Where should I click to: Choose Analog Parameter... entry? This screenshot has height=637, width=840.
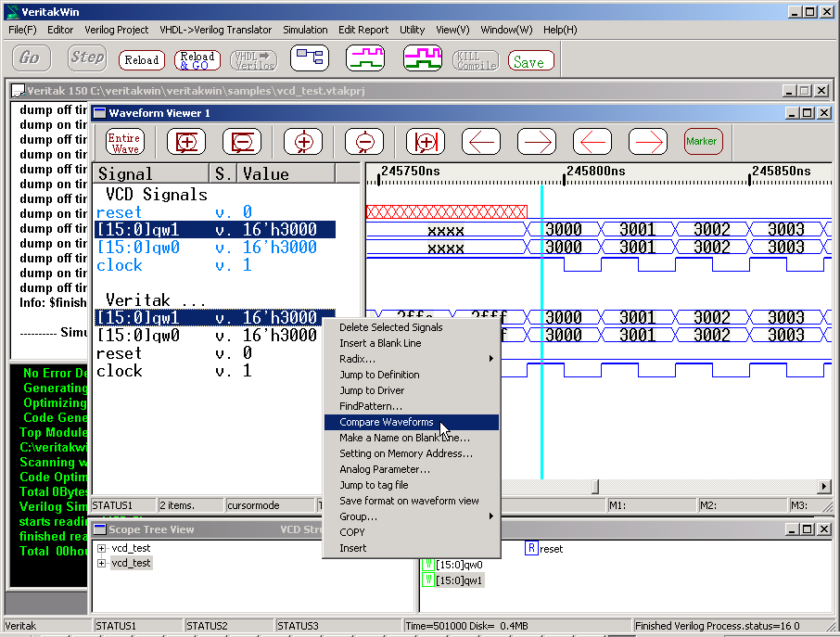(412, 469)
